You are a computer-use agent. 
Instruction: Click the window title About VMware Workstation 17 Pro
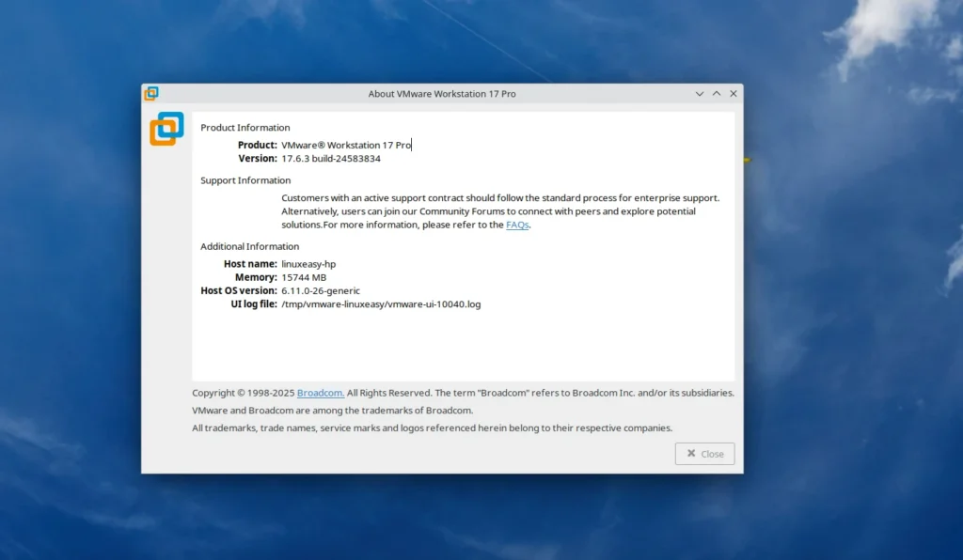click(x=442, y=94)
